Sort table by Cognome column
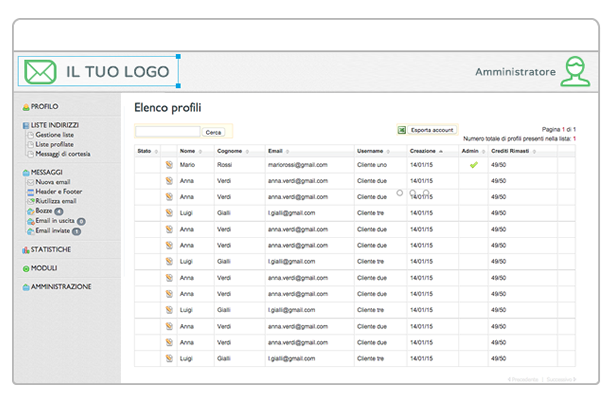 (x=233, y=151)
